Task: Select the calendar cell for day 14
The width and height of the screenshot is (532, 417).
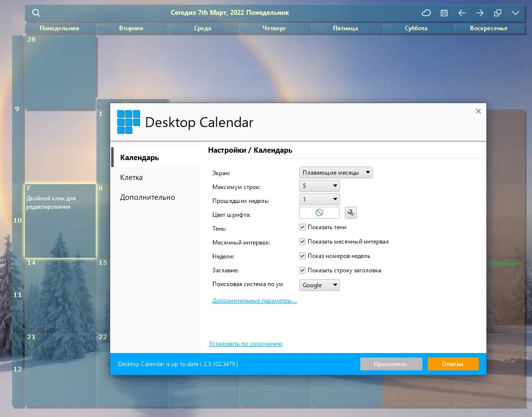Action: [x=61, y=295]
